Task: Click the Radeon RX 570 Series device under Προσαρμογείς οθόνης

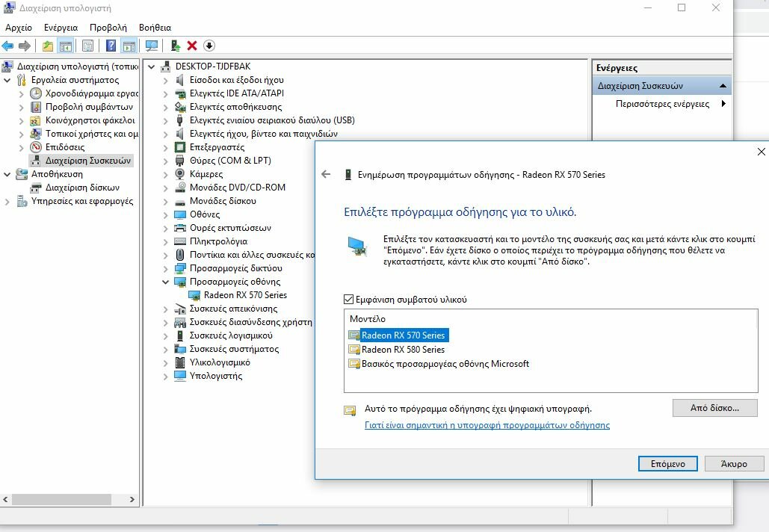Action: [x=245, y=295]
